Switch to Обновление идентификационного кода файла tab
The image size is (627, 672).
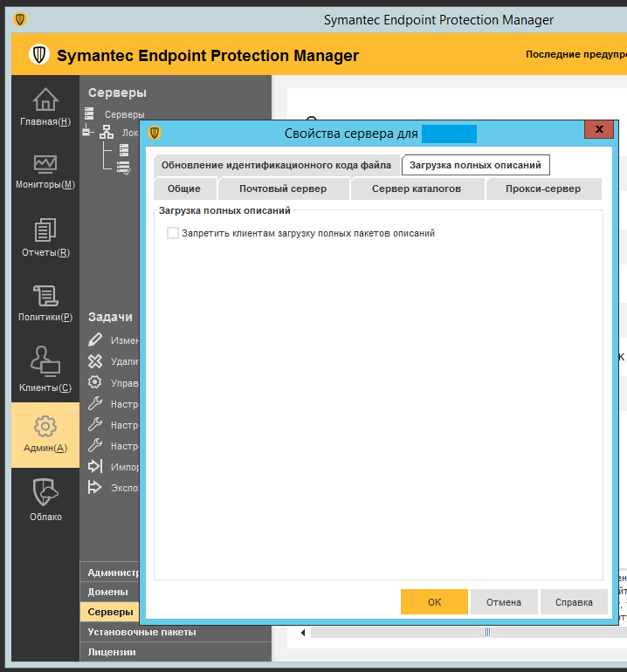point(276,166)
